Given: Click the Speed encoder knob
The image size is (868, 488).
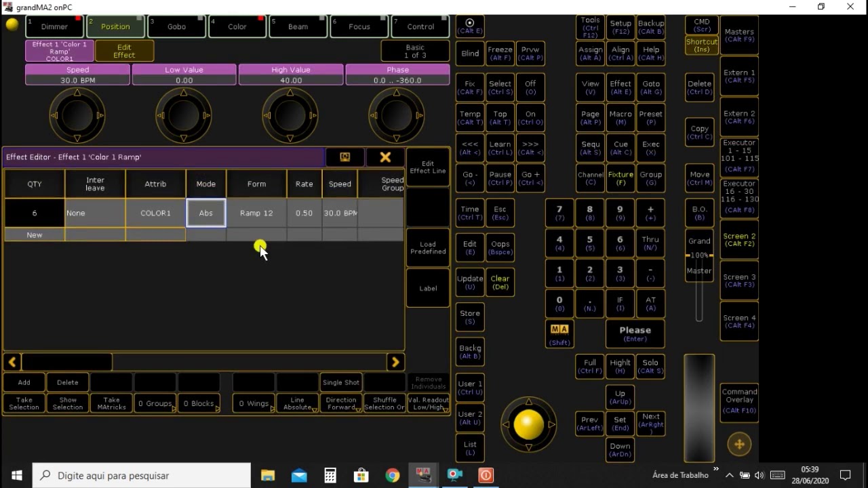Looking at the screenshot, I should coord(77,115).
